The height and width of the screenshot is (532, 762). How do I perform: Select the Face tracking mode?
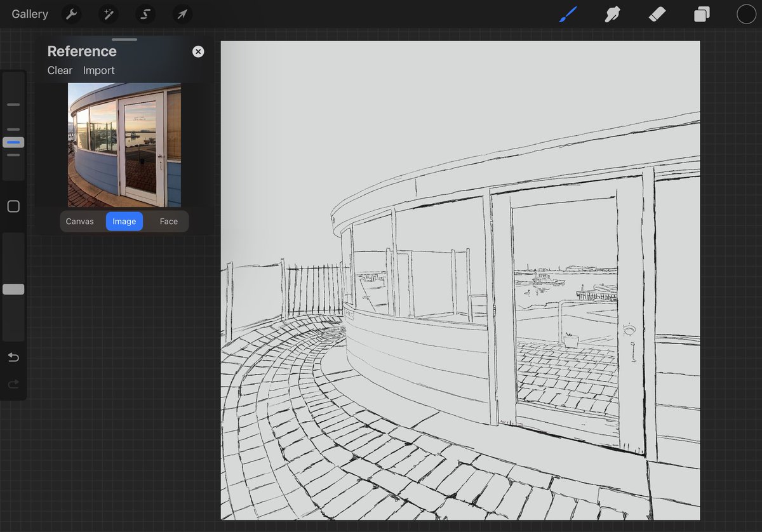pos(168,221)
